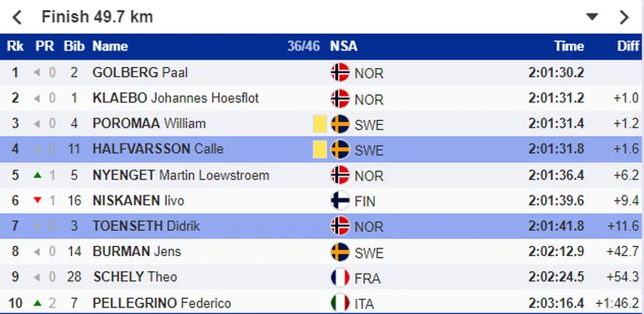Image resolution: width=644 pixels, height=314 pixels.
Task: Sort by the Time column header
Action: (x=569, y=46)
